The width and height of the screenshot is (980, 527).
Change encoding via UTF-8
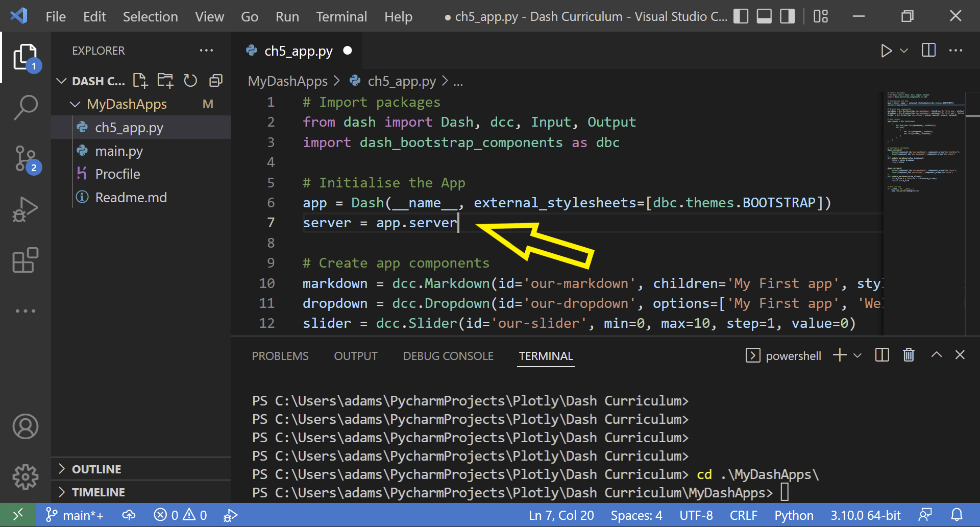click(696, 515)
